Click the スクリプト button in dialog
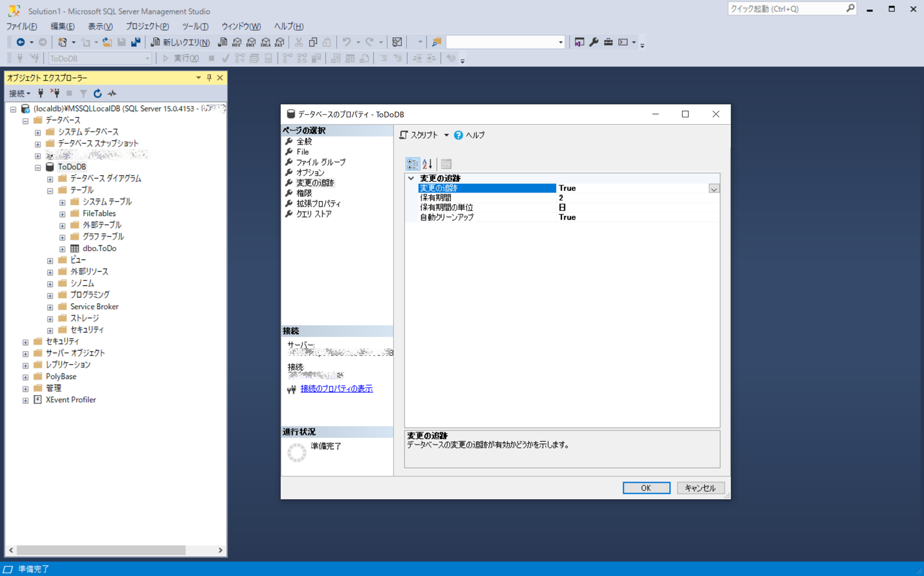924x576 pixels. point(419,135)
